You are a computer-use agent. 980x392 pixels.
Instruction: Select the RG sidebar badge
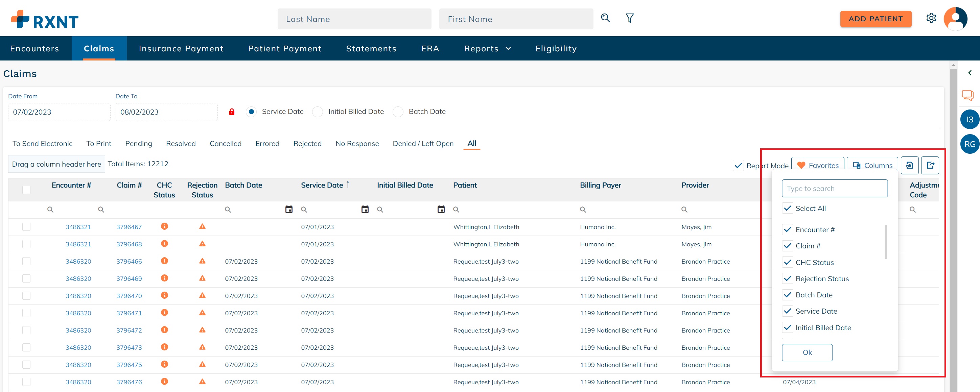coord(969,144)
